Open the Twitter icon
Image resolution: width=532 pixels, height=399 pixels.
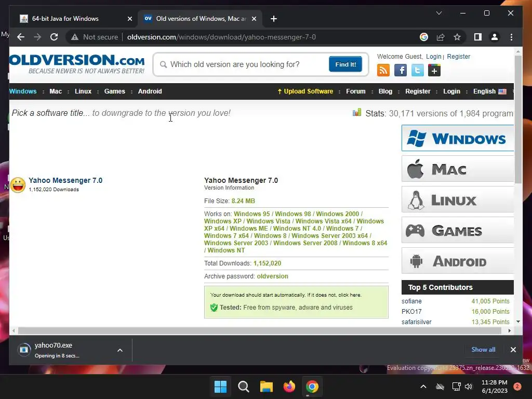[x=417, y=71]
